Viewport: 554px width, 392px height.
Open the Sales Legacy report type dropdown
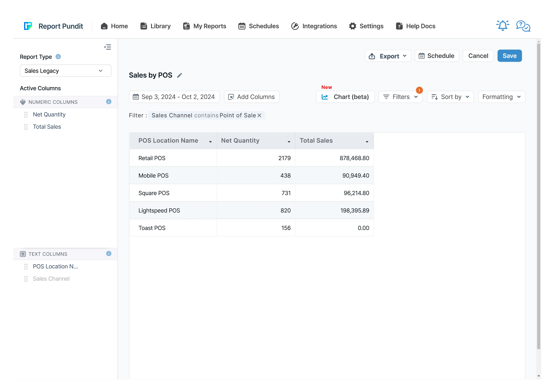[65, 71]
